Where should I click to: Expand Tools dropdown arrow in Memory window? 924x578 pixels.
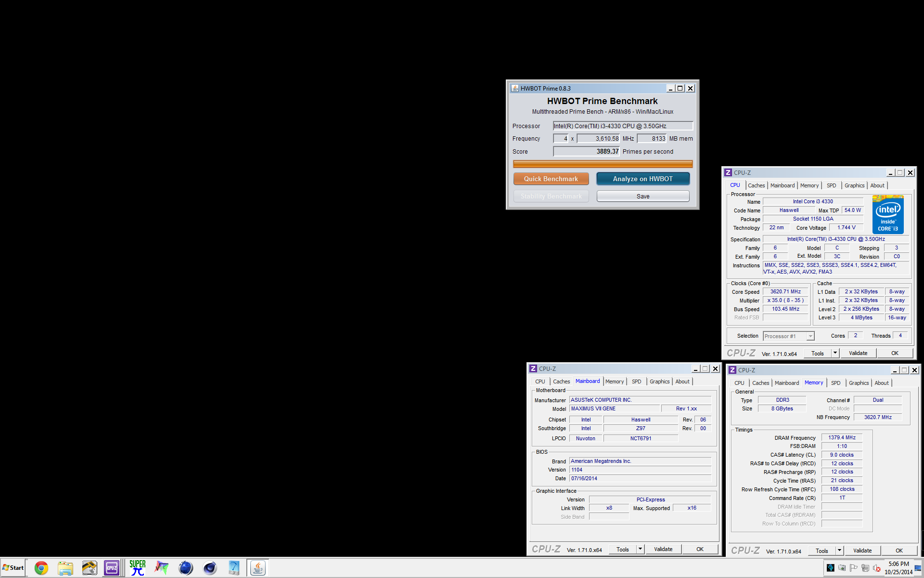(x=839, y=551)
